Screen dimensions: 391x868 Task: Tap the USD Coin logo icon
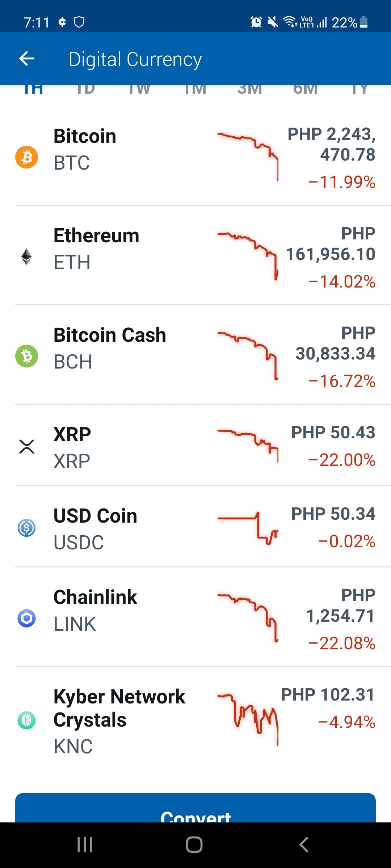click(x=26, y=528)
